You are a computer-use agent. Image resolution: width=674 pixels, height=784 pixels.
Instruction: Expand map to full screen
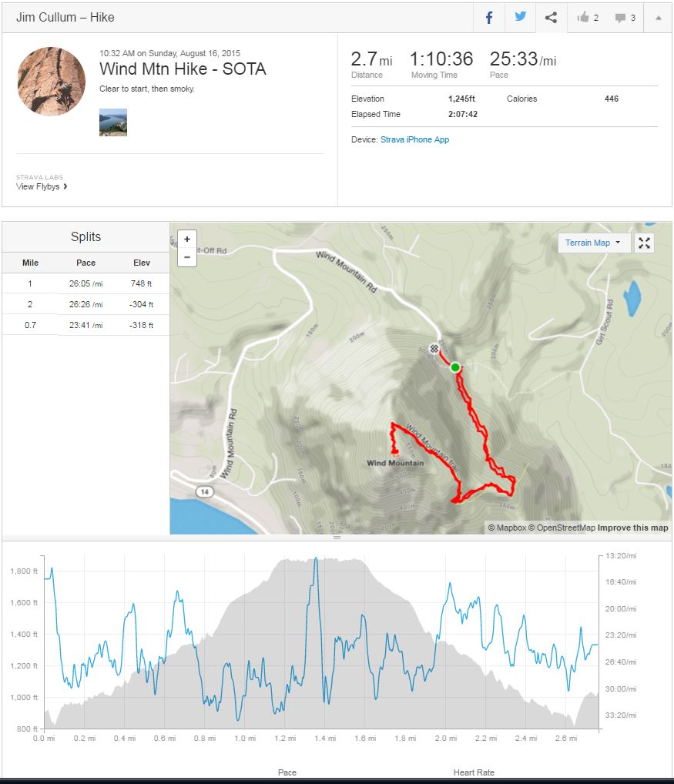645,243
